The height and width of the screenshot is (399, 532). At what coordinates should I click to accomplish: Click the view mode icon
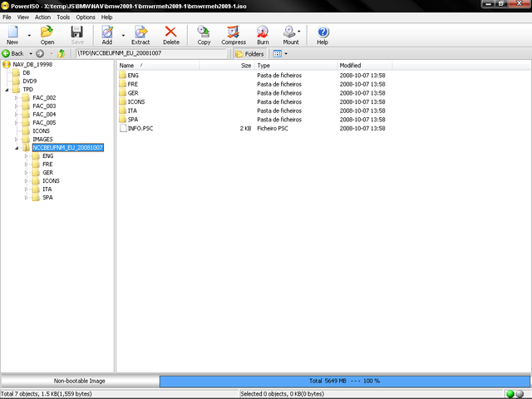point(277,53)
